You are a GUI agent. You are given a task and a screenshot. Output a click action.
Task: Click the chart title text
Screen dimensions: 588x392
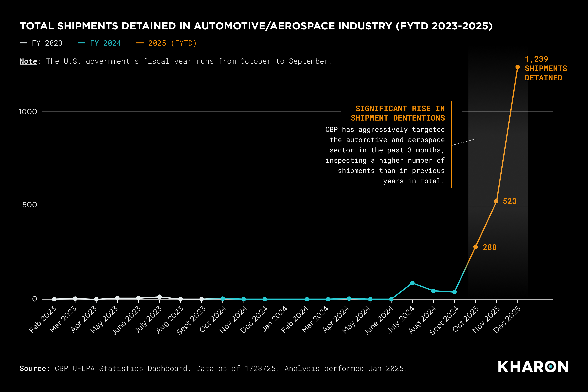pyautogui.click(x=256, y=26)
